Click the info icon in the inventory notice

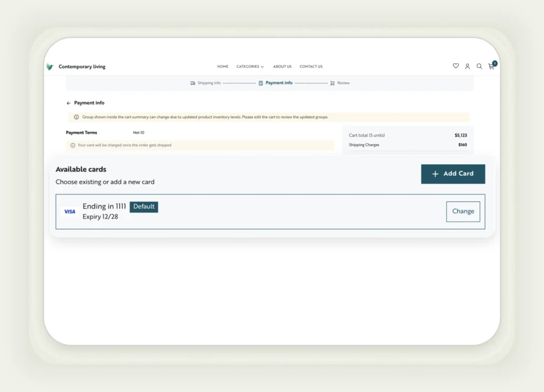coord(76,117)
